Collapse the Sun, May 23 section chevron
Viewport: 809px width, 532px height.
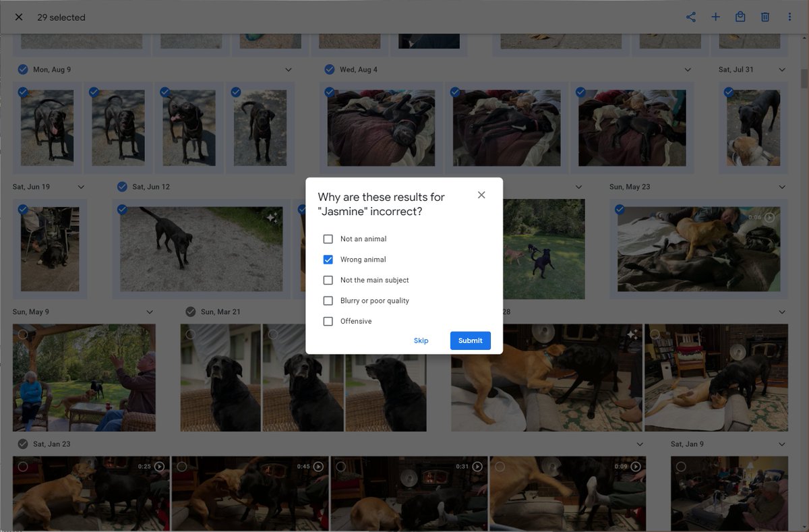tap(782, 187)
